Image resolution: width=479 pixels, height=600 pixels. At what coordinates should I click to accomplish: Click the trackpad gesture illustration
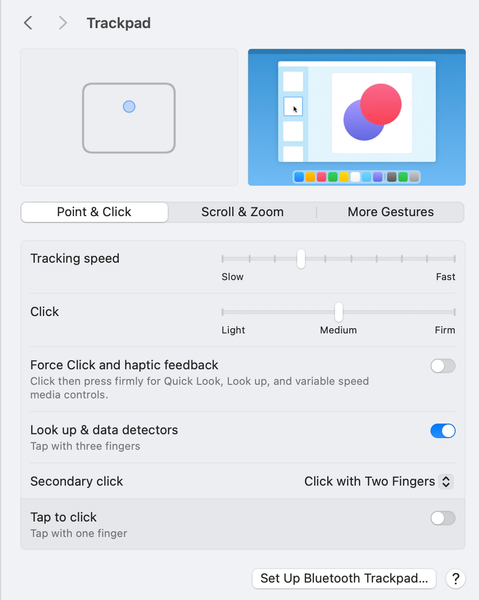[129, 118]
